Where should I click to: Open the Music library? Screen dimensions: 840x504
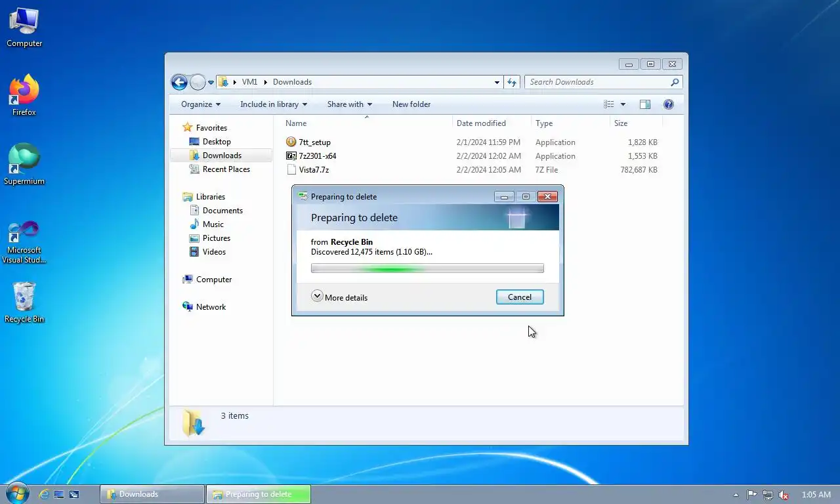point(213,224)
